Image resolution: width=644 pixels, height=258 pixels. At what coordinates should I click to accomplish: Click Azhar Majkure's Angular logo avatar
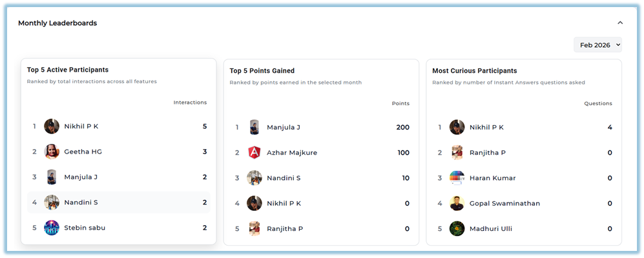[x=254, y=153]
